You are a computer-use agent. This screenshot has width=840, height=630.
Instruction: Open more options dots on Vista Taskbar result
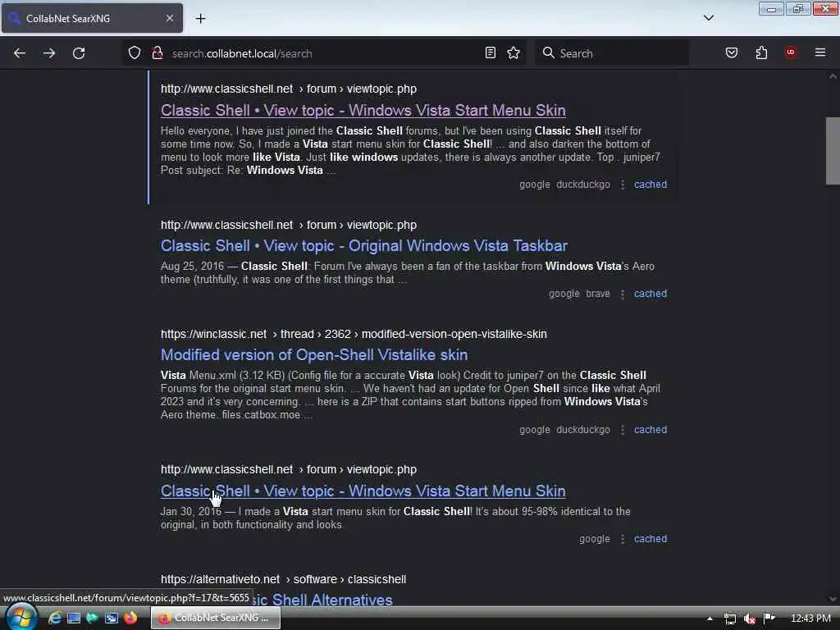click(x=622, y=294)
